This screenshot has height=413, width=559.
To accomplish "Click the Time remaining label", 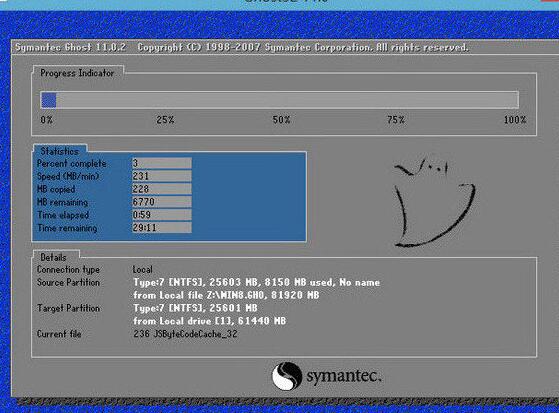I will (67, 228).
